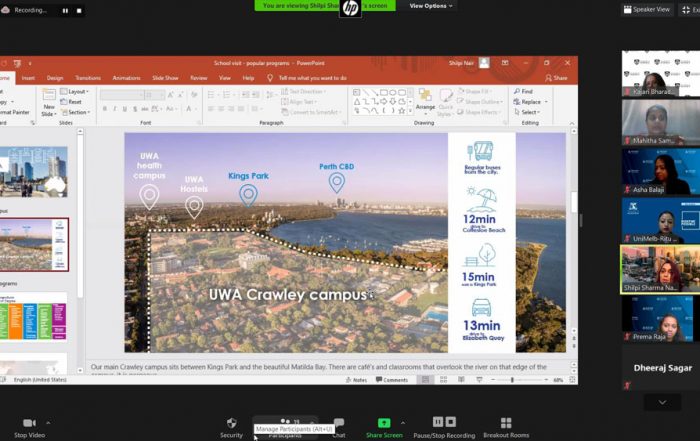Select the Oval shape in the shapes gallery
Image resolution: width=700 pixels, height=441 pixels.
[x=393, y=92]
